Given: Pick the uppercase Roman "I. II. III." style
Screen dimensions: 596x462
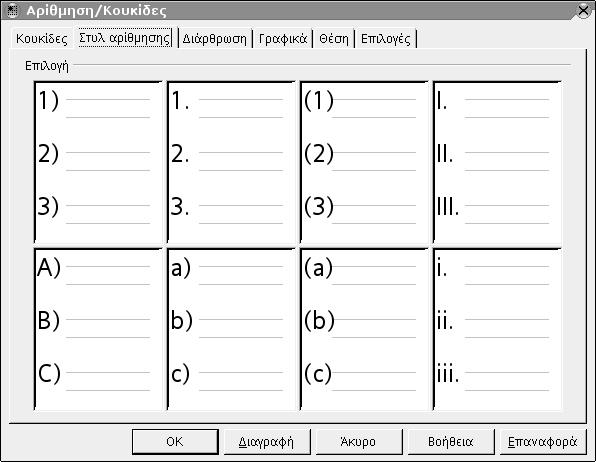Looking at the screenshot, I should click(498, 162).
